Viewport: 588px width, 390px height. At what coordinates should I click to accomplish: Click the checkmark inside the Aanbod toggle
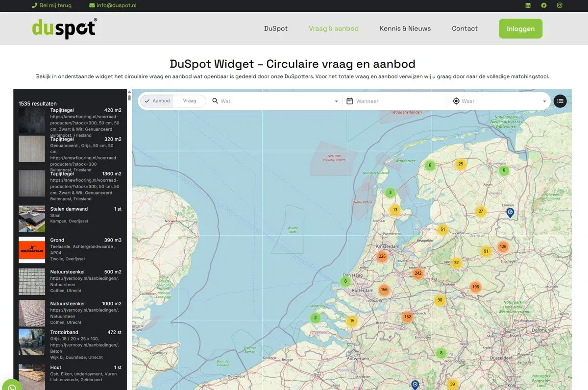[x=148, y=100]
